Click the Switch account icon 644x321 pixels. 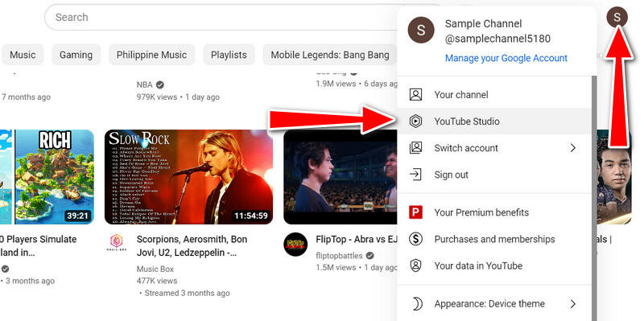[415, 148]
